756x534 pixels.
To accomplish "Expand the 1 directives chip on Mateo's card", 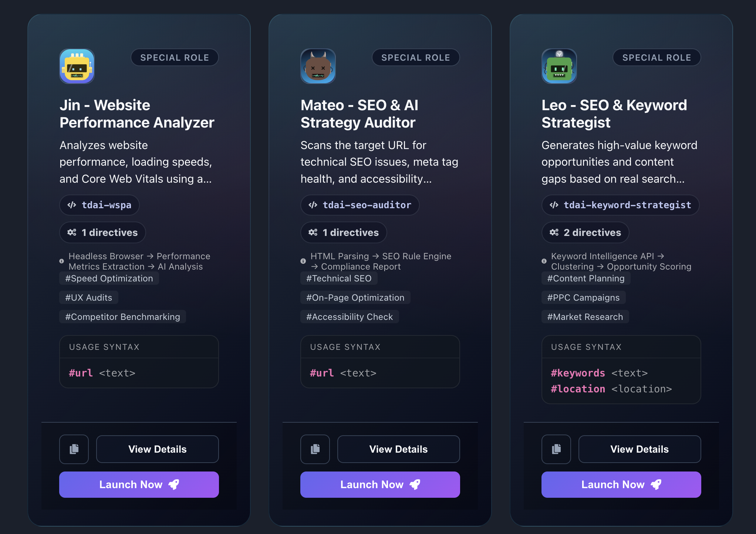I will (343, 232).
